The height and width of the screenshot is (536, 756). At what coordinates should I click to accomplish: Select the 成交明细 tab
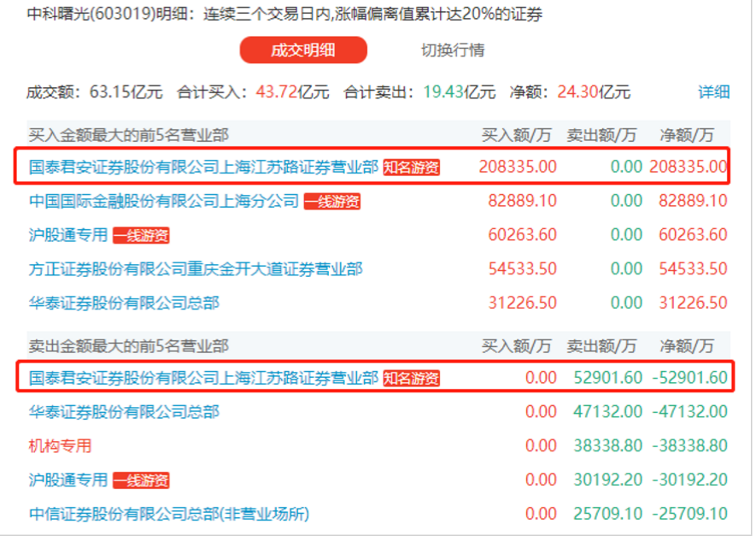pyautogui.click(x=303, y=50)
